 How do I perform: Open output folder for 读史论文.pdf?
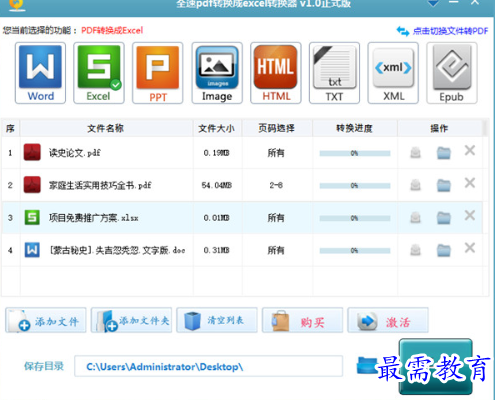point(444,153)
